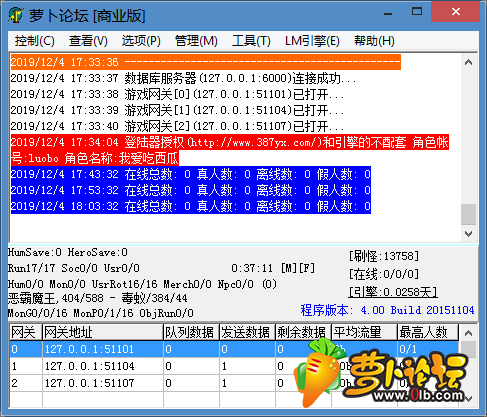Select gateway row 127.0.0.1:51104
This screenshot has width=487, height=417.
tap(234, 366)
